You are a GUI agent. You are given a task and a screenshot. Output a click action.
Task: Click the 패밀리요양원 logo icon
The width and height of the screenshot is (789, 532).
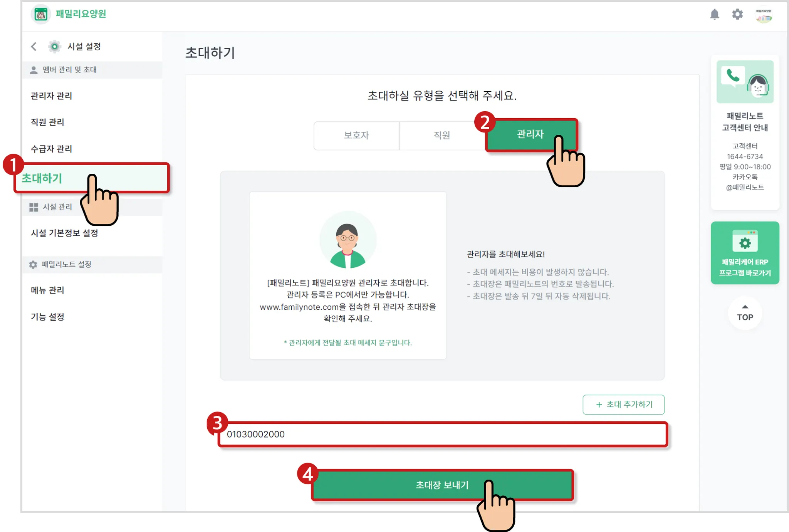(x=41, y=15)
